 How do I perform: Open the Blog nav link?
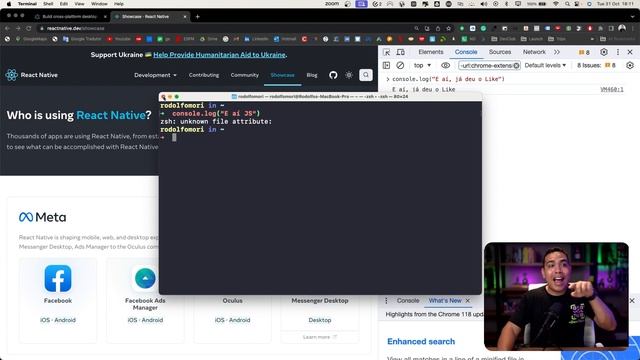pos(312,75)
